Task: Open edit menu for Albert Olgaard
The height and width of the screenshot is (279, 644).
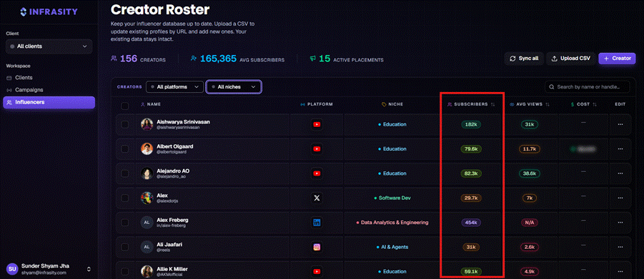Action: tap(620, 149)
